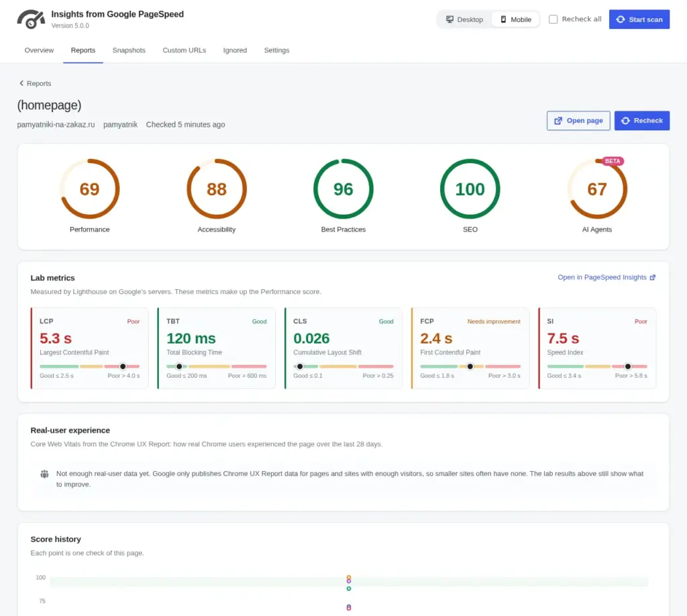Open in PageSpeed Insights link
The width and height of the screenshot is (687, 616).
[606, 277]
